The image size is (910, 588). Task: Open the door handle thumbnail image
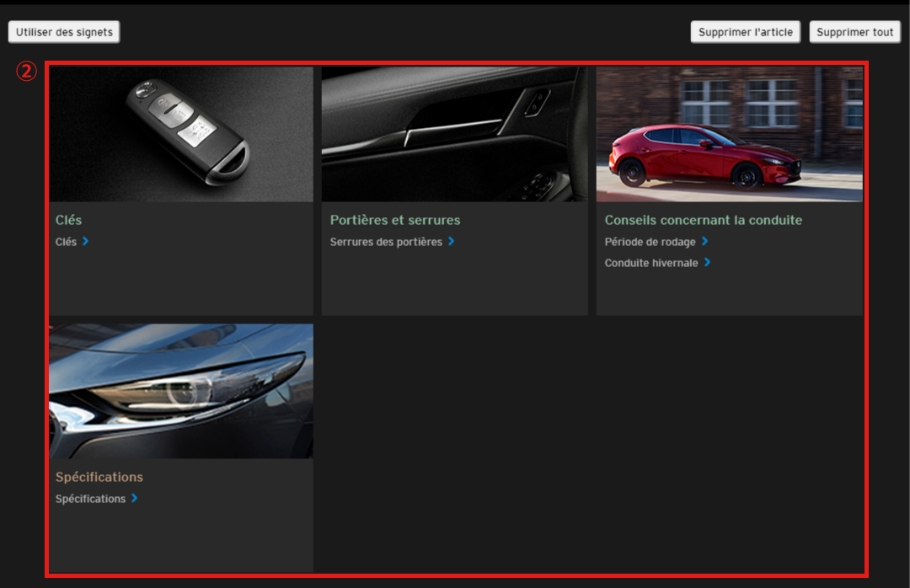point(454,134)
